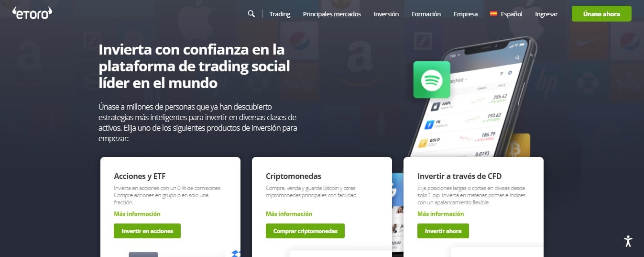Expand the Formación dropdown menu
The height and width of the screenshot is (257, 644).
coord(426,14)
